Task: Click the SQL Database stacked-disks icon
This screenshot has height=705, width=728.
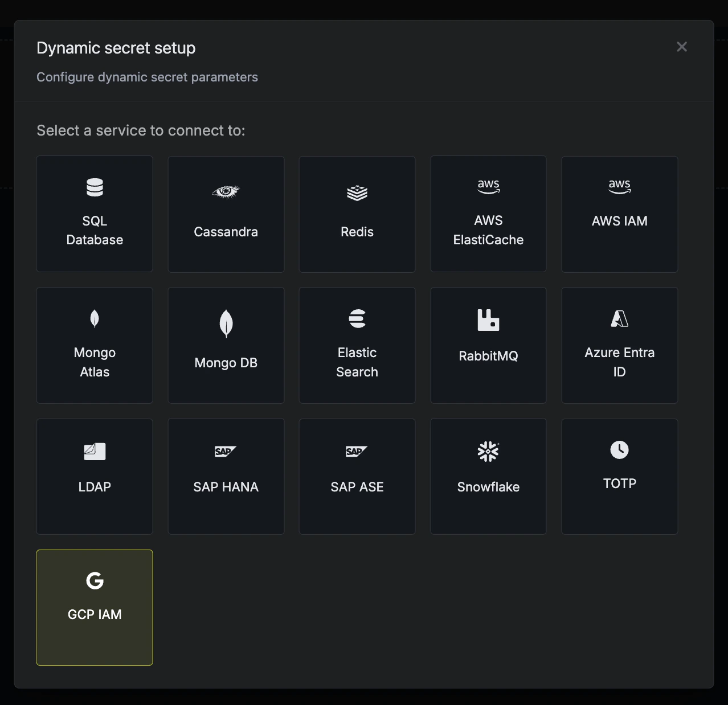Action: (95, 187)
